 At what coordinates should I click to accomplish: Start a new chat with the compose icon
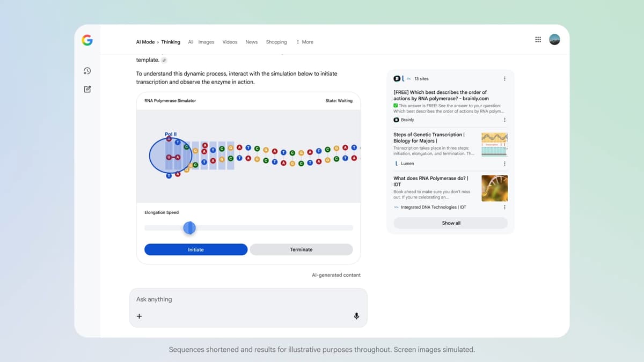(87, 89)
